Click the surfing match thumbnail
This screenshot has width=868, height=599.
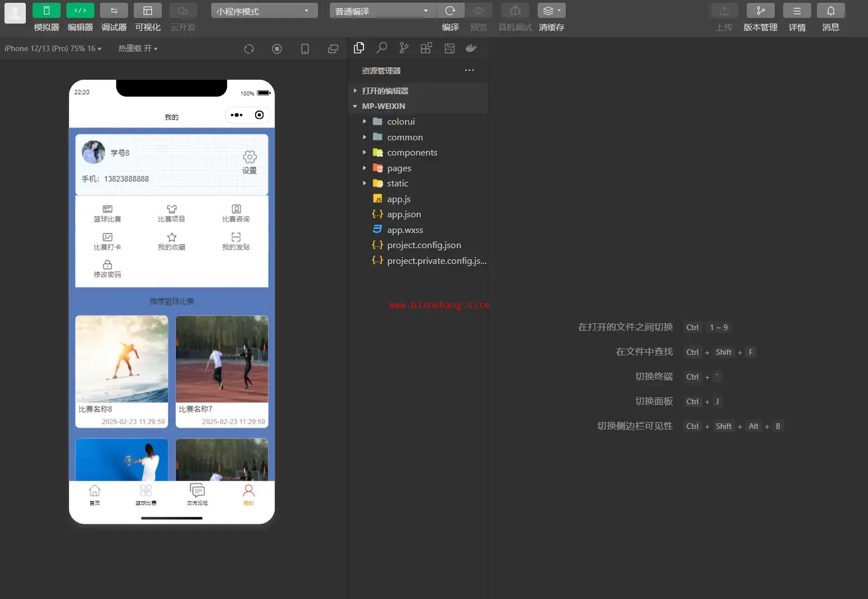coord(122,359)
